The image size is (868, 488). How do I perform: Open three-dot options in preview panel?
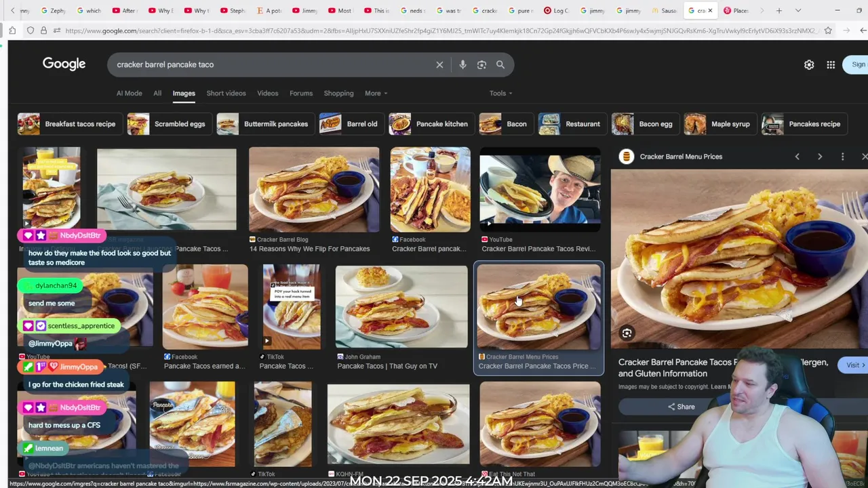click(x=842, y=157)
